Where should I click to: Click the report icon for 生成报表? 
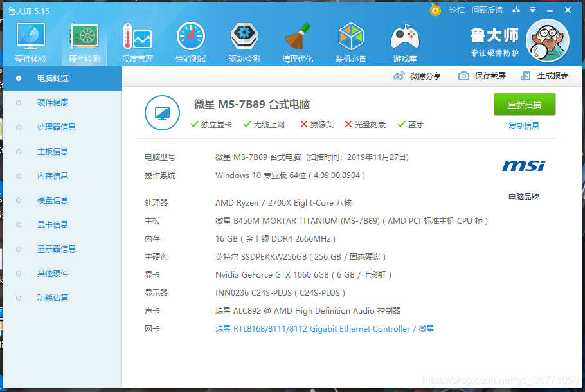(x=525, y=76)
